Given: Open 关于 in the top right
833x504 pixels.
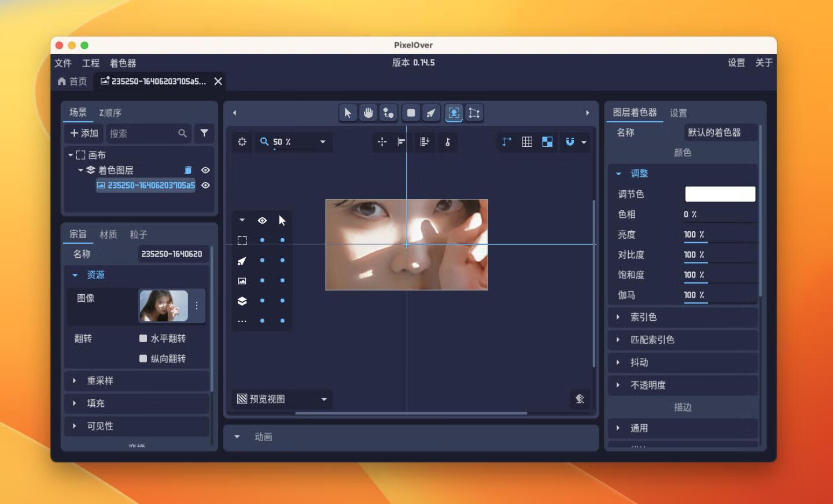Looking at the screenshot, I should pos(764,62).
